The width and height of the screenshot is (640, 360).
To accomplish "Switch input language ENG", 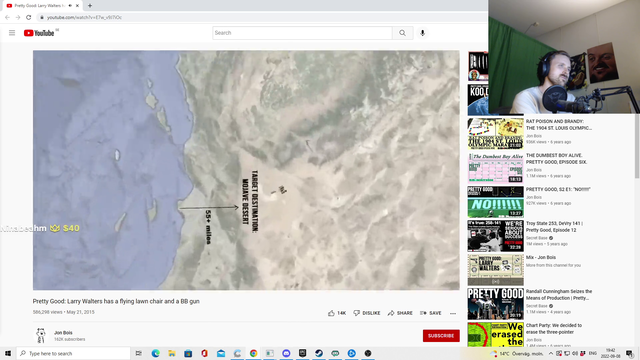I will click(593, 353).
